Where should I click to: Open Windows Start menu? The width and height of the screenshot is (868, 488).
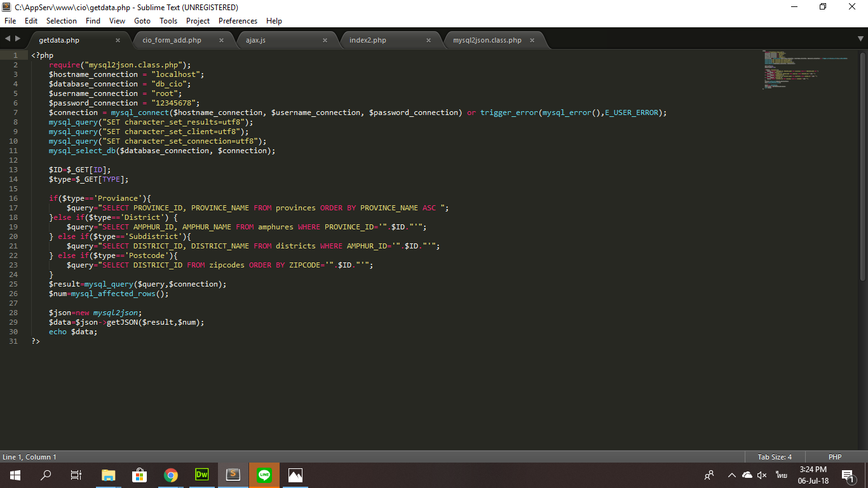[x=15, y=475]
